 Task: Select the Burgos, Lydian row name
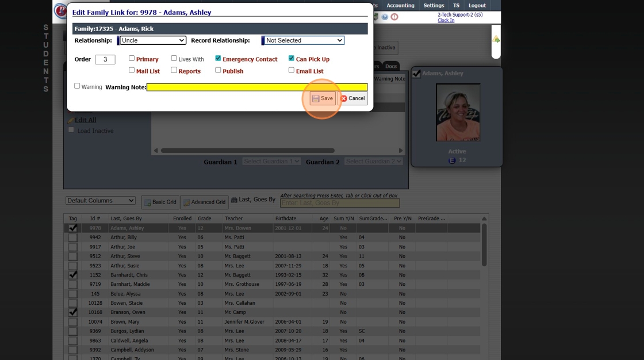(127, 331)
